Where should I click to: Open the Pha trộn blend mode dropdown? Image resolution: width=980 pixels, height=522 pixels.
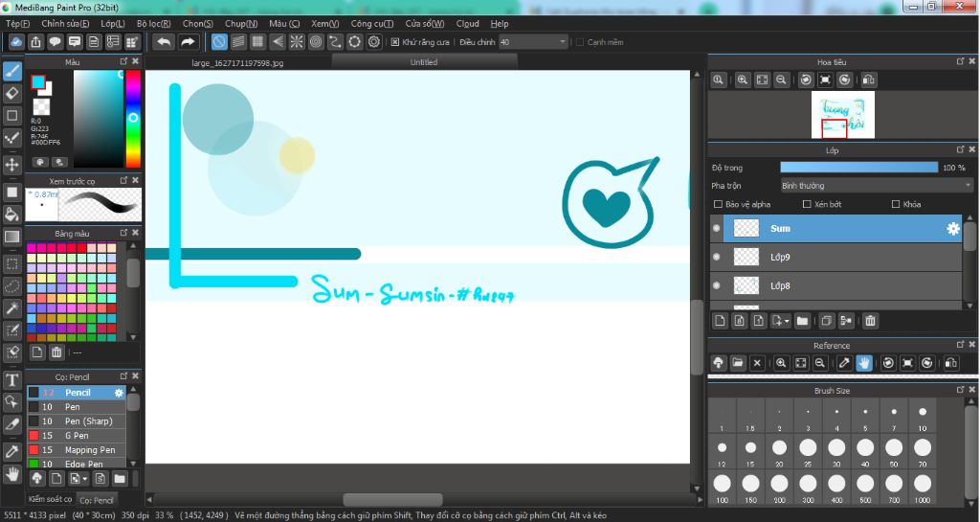tap(877, 186)
